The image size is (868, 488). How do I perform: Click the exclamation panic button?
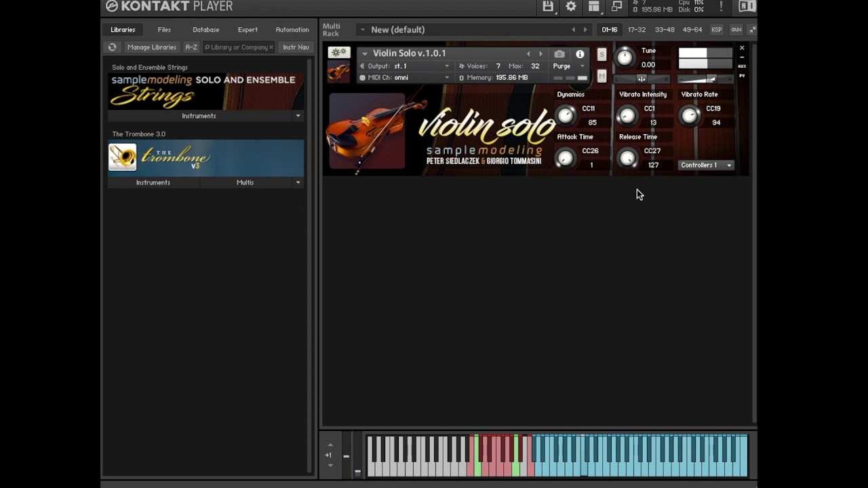721,6
